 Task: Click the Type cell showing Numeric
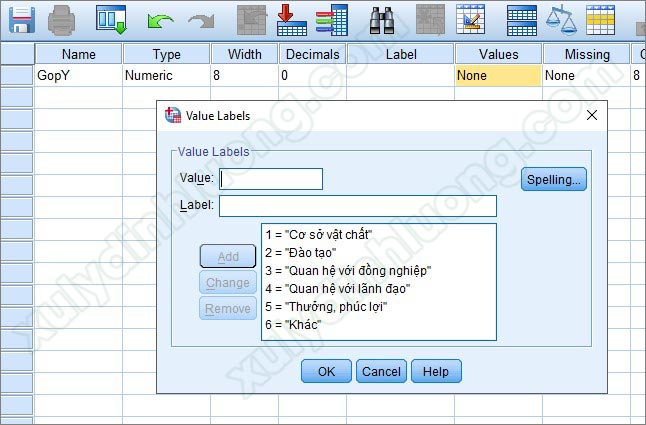[165, 75]
